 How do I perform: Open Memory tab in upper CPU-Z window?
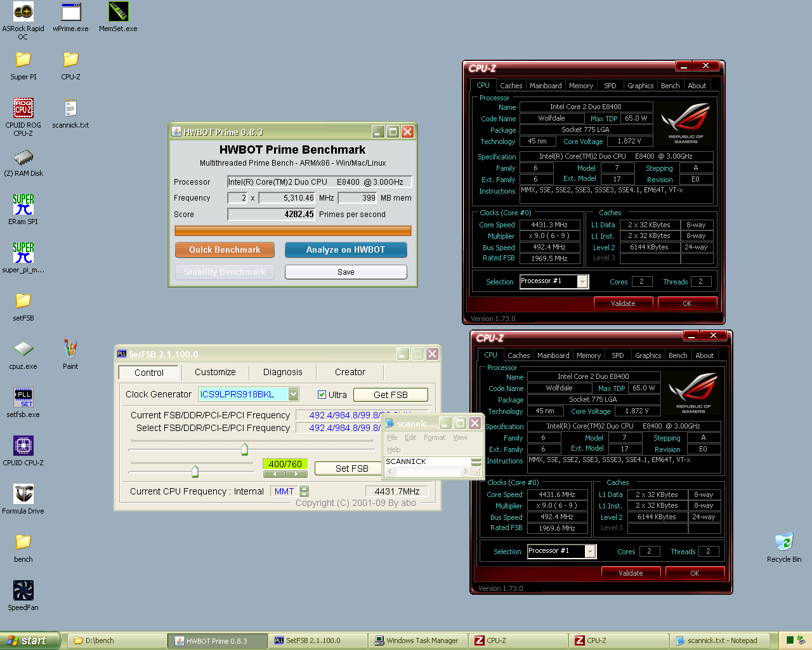pos(581,86)
